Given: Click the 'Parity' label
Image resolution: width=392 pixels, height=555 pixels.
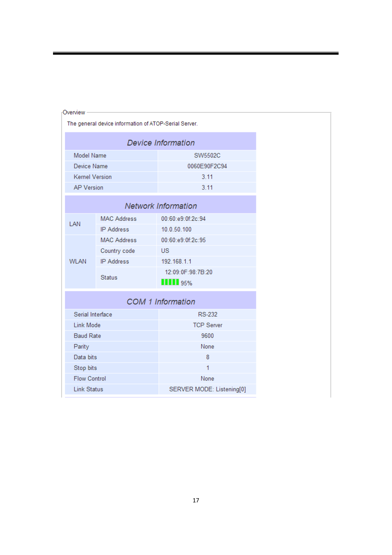Looking at the screenshot, I should tap(81, 347).
